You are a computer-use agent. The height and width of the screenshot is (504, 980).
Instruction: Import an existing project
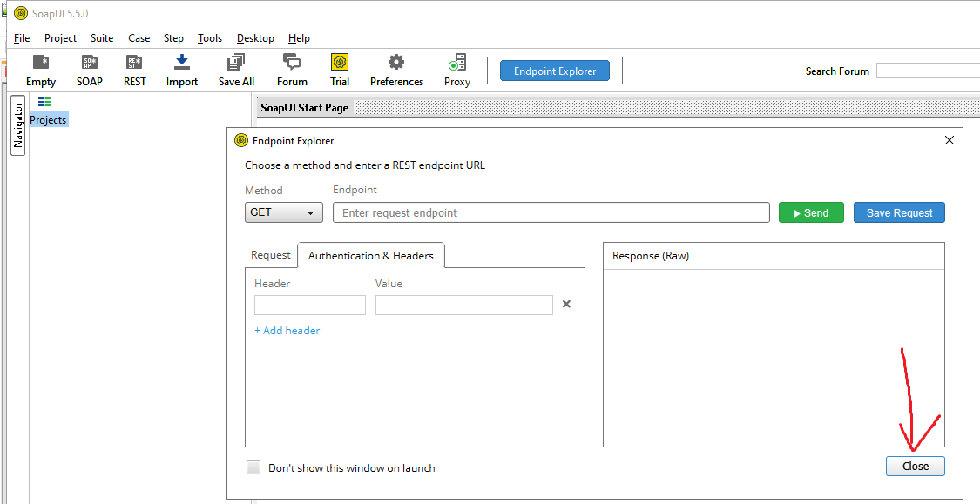pyautogui.click(x=181, y=70)
